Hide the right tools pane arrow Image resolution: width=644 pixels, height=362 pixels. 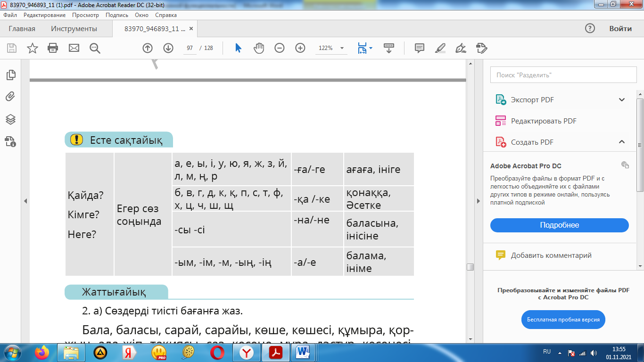point(479,201)
